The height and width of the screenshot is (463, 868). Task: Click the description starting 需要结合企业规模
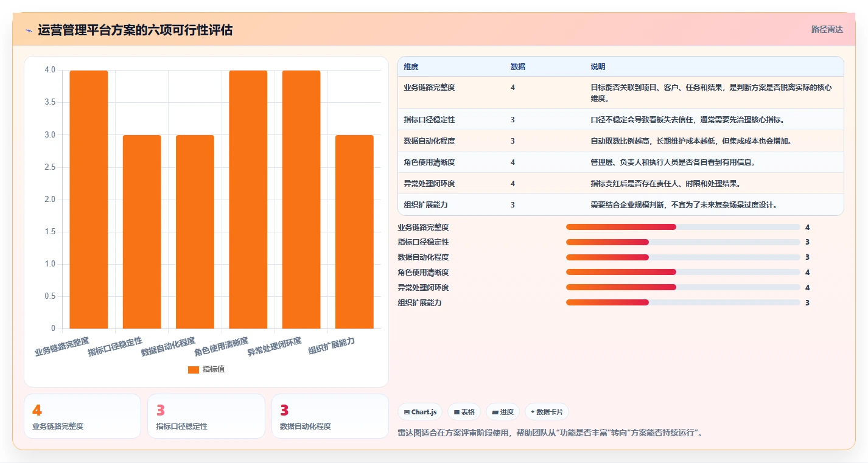click(684, 205)
